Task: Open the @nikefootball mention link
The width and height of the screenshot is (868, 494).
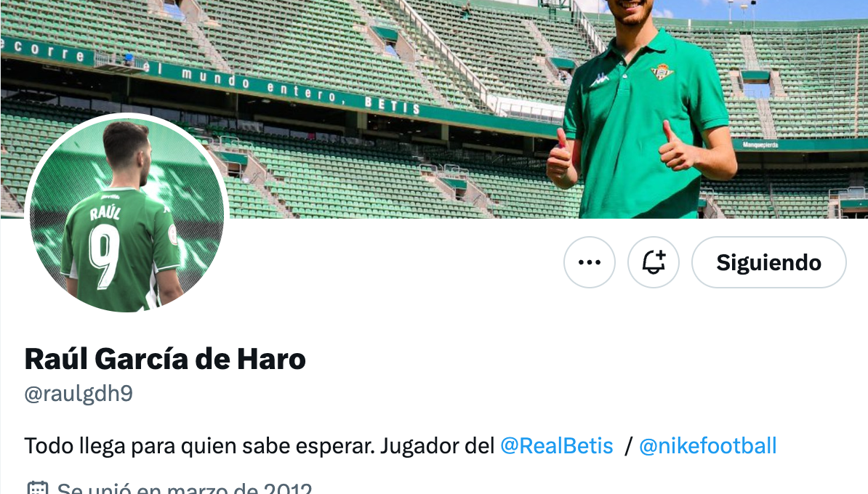Action: coord(707,446)
